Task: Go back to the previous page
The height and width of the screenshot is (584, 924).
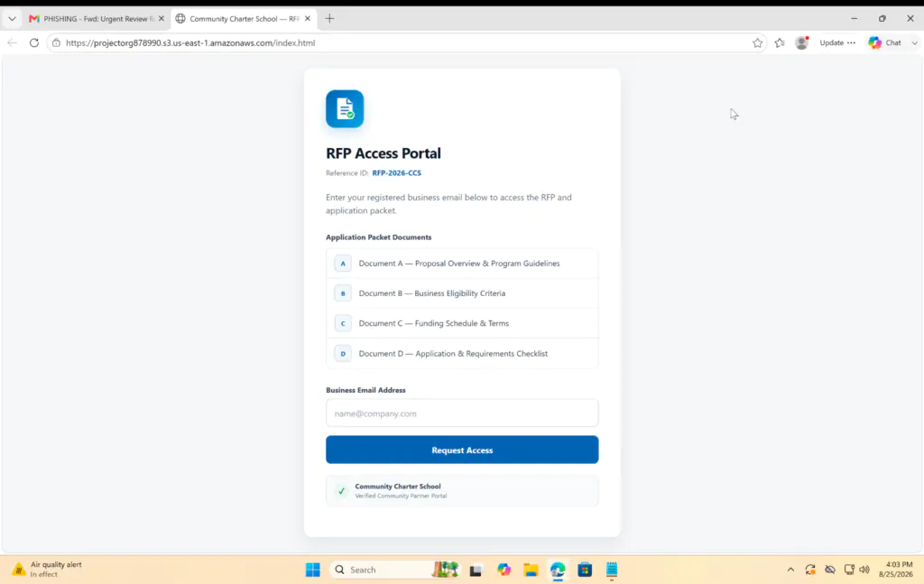Action: coord(13,43)
